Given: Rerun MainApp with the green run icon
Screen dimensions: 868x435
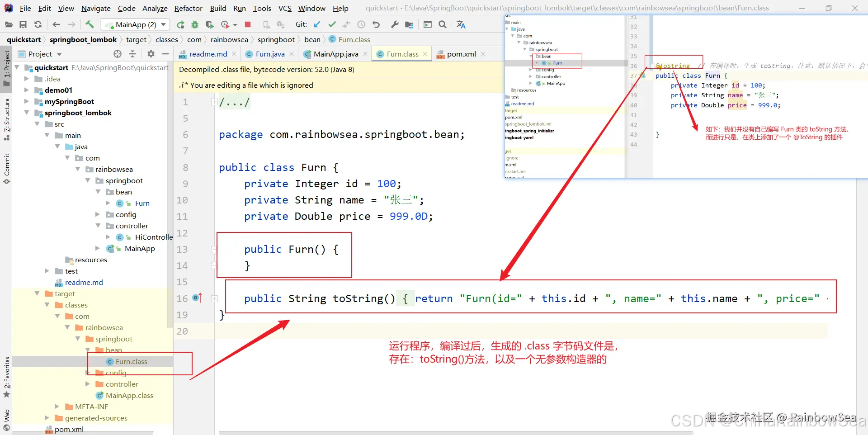Looking at the screenshot, I should 180,24.
